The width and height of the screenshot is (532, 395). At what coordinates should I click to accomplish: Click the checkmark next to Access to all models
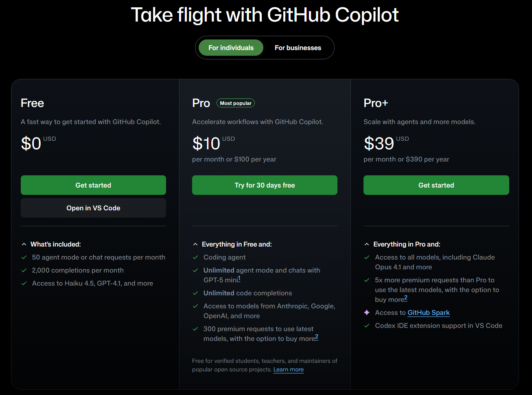[367, 257]
